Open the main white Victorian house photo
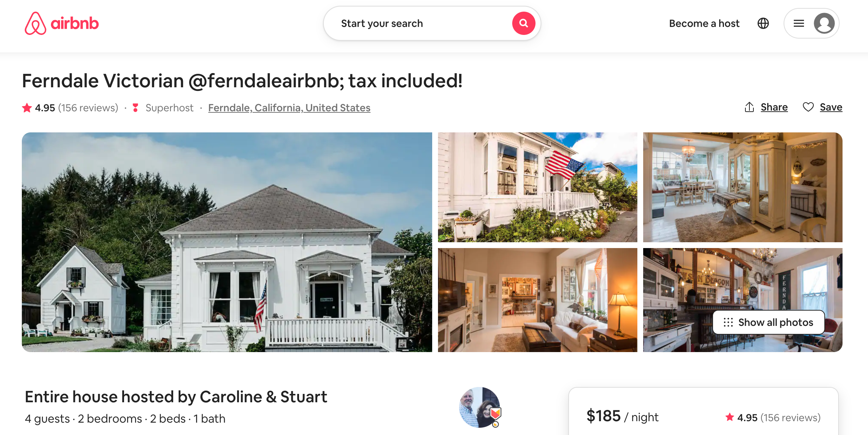868x435 pixels. (x=227, y=242)
